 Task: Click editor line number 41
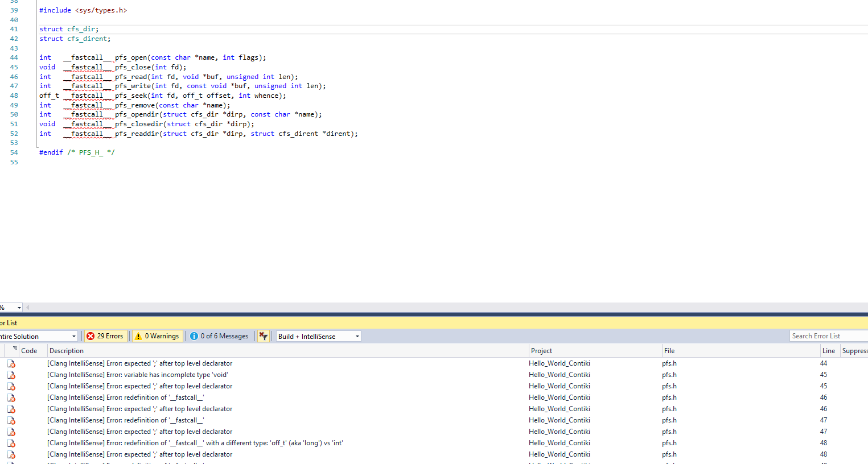14,29
